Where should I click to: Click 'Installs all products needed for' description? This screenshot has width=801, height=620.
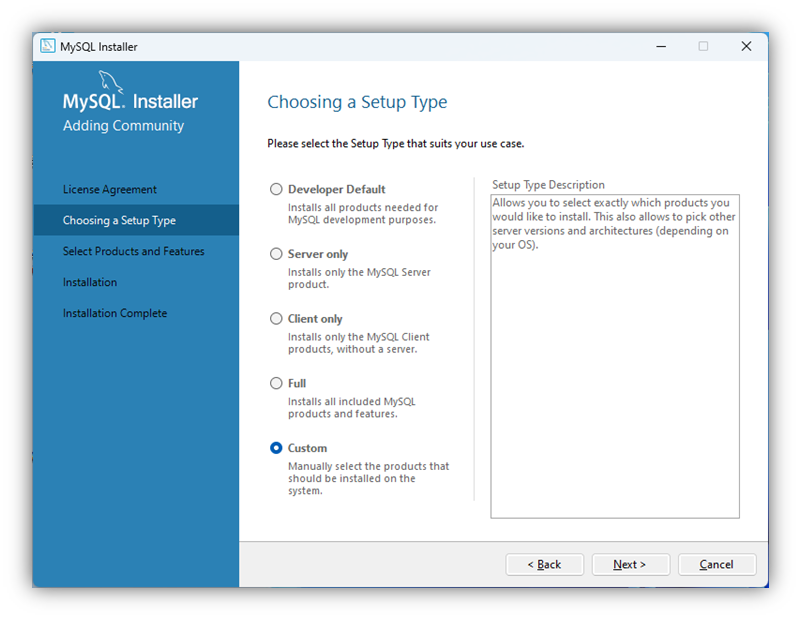click(x=363, y=213)
